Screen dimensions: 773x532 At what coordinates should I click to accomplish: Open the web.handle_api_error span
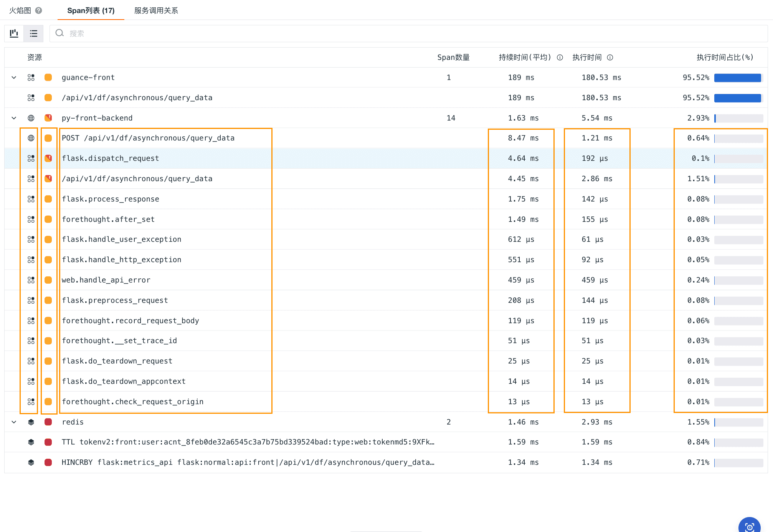pos(106,280)
